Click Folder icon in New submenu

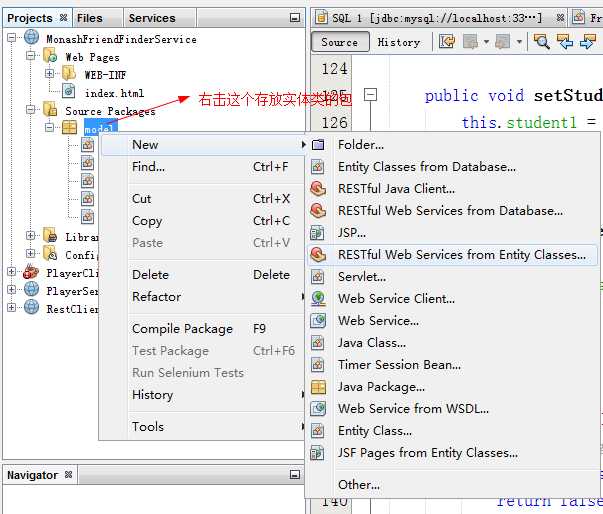[x=318, y=145]
